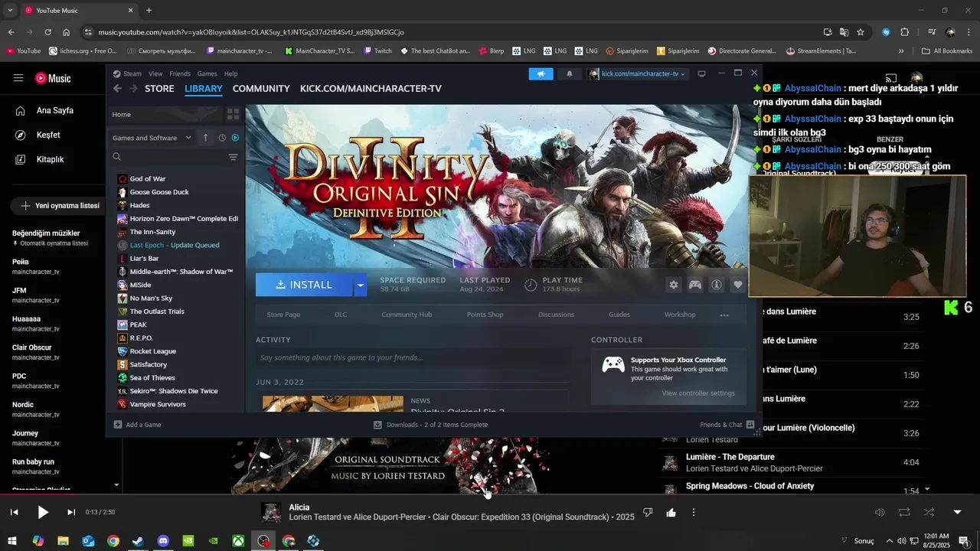980x551 pixels.
Task: Collapse player page with the down arrow
Action: tap(957, 512)
